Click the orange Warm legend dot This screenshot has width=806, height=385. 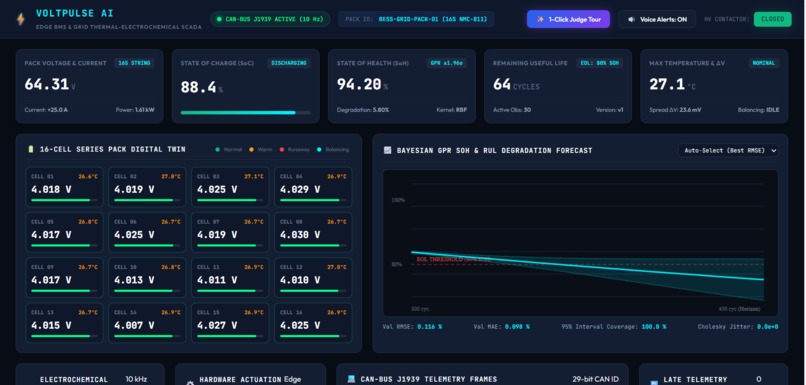[x=251, y=150]
